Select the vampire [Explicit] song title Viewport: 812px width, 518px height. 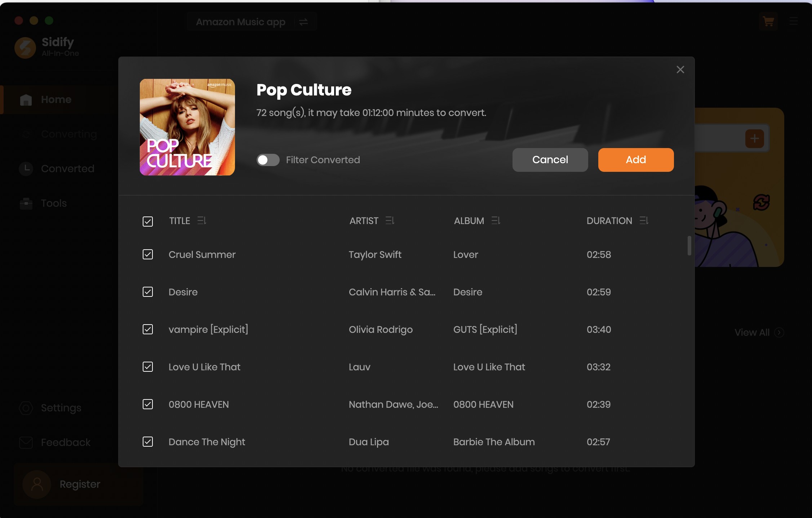pos(208,330)
